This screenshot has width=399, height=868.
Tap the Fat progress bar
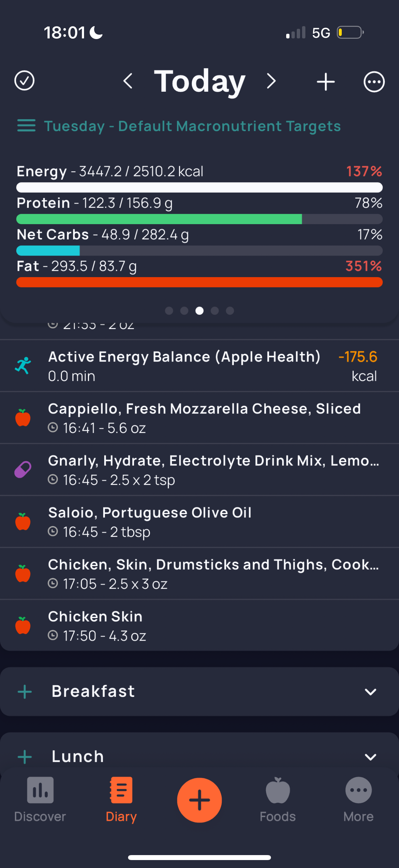coord(199,282)
